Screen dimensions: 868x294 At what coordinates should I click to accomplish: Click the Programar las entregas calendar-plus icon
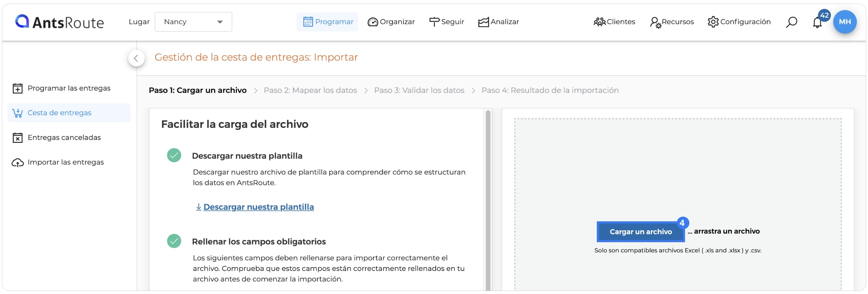(18, 89)
